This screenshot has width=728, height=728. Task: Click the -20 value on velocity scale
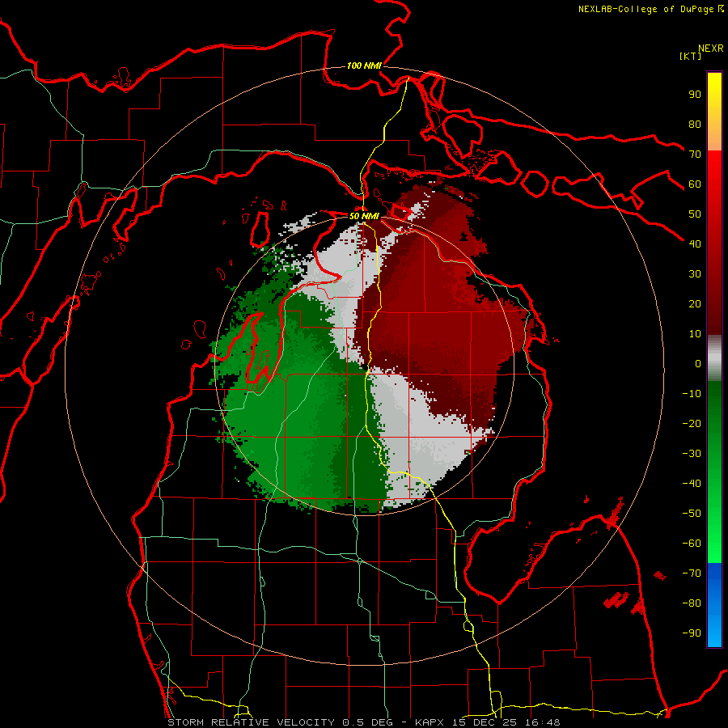(692, 423)
